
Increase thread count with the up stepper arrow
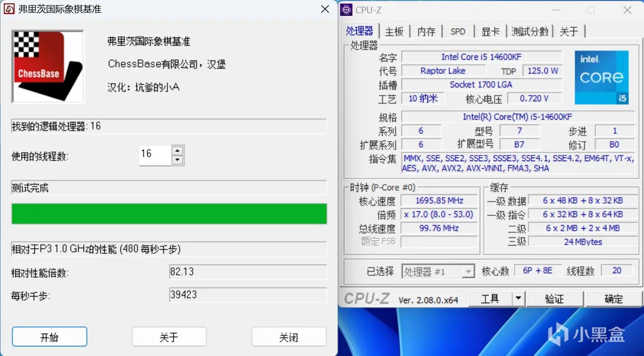[x=176, y=151]
